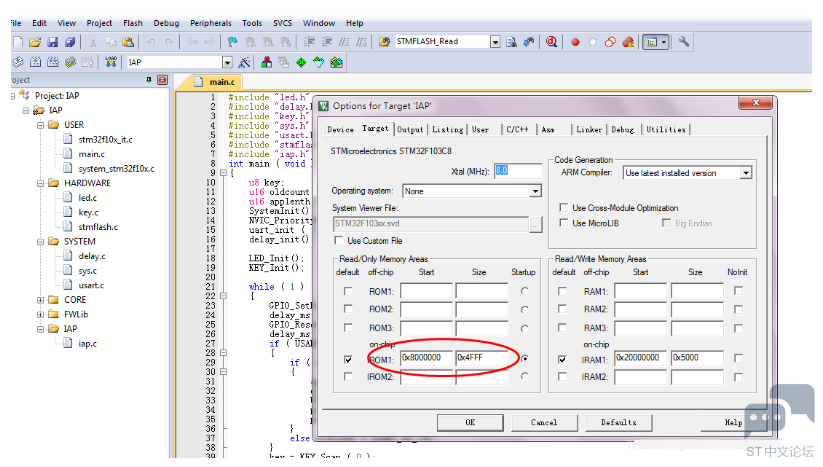Click the green diamond Pack Installer icon
Viewport: 823px width, 467px height.
[x=301, y=62]
